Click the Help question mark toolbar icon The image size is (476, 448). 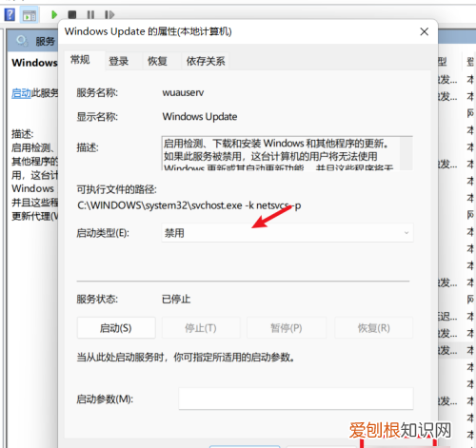click(10, 14)
